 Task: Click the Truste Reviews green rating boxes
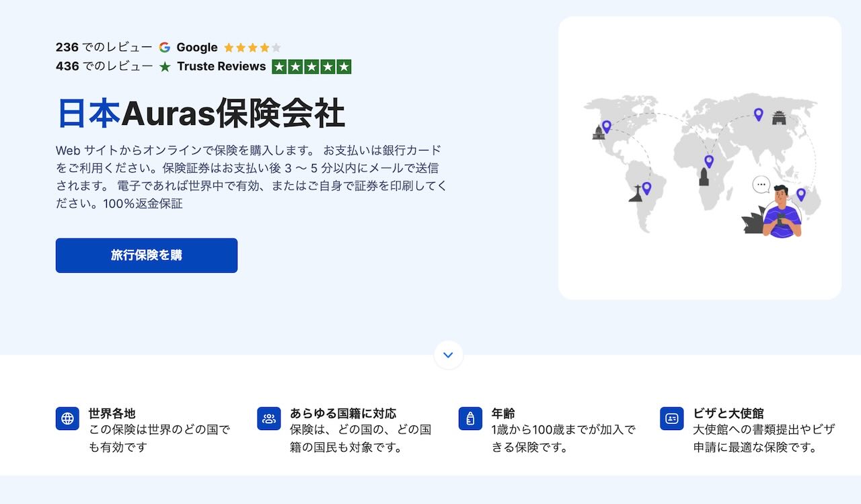pos(311,67)
